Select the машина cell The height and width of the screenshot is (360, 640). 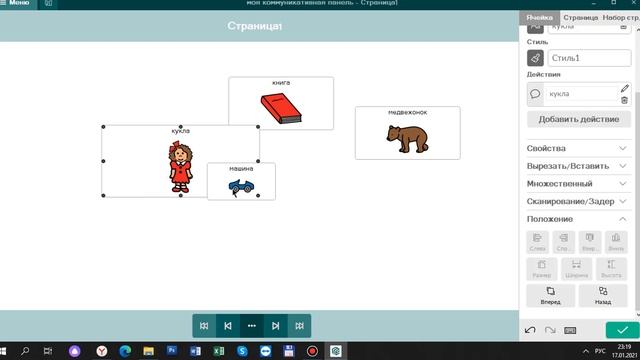tap(241, 181)
